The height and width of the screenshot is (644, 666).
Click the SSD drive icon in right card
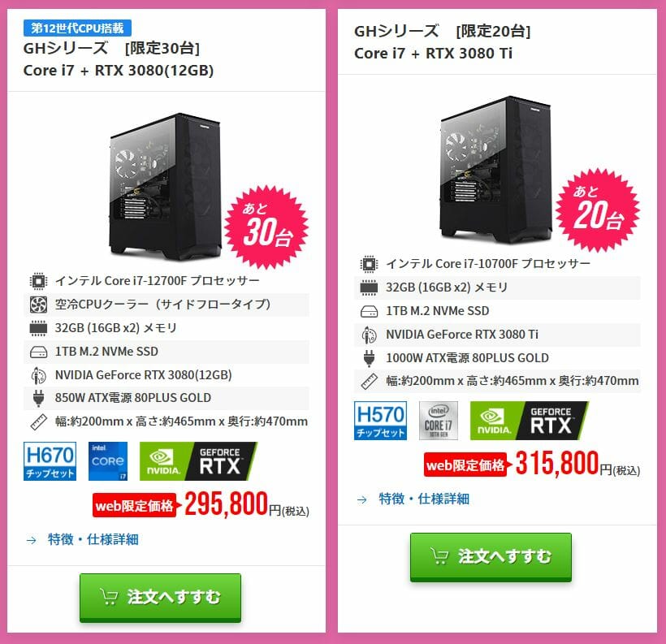(369, 312)
